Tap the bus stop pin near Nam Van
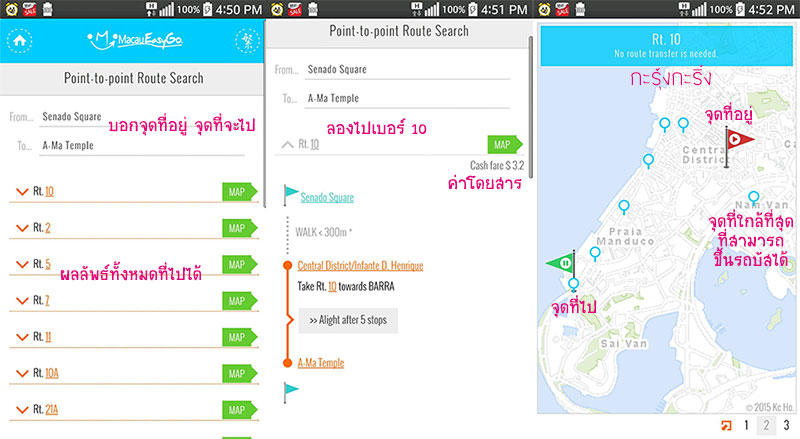The height and width of the screenshot is (439, 800). click(754, 198)
